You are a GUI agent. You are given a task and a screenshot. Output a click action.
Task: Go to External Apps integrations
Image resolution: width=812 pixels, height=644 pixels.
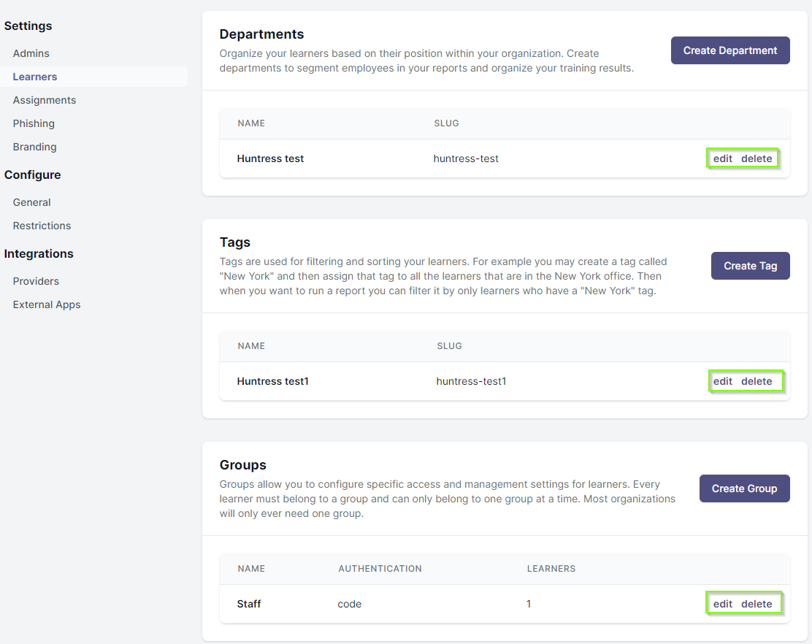click(47, 304)
